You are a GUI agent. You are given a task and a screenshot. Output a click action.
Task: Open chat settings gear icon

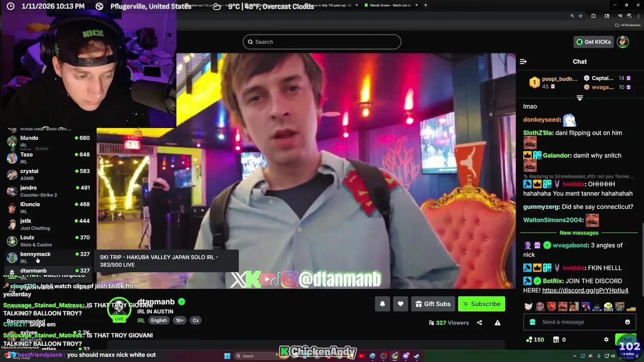tap(606, 339)
